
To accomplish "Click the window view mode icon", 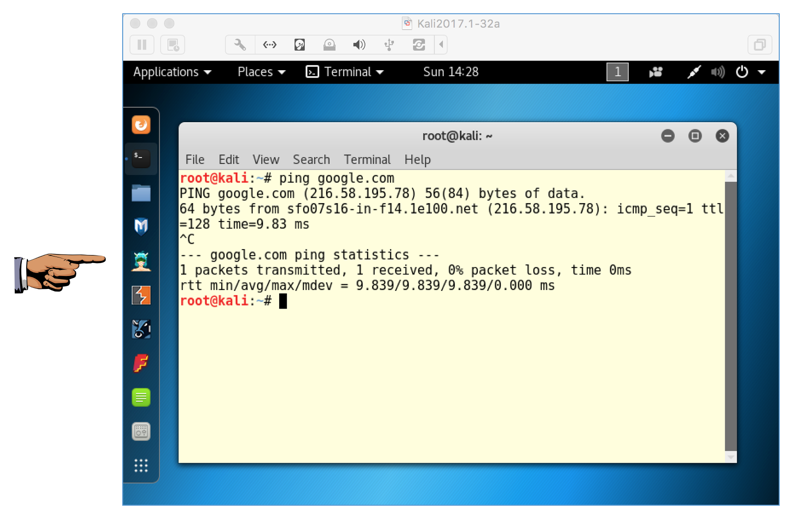I will point(760,45).
